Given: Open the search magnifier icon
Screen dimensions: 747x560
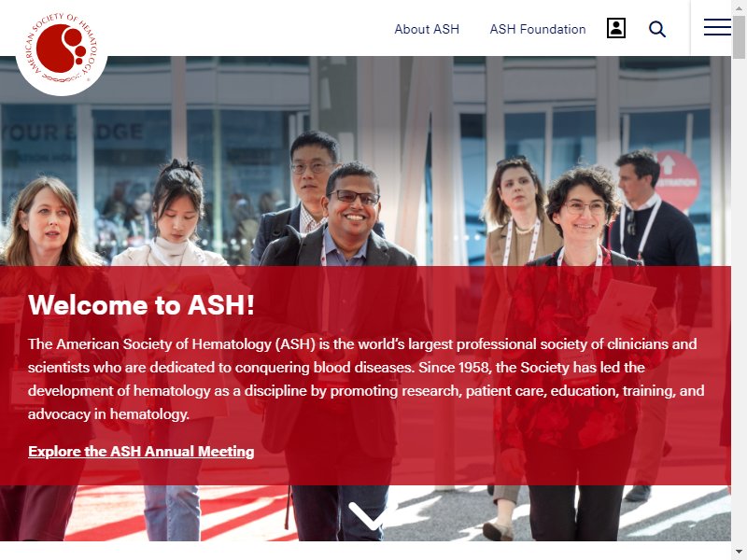Looking at the screenshot, I should [657, 29].
